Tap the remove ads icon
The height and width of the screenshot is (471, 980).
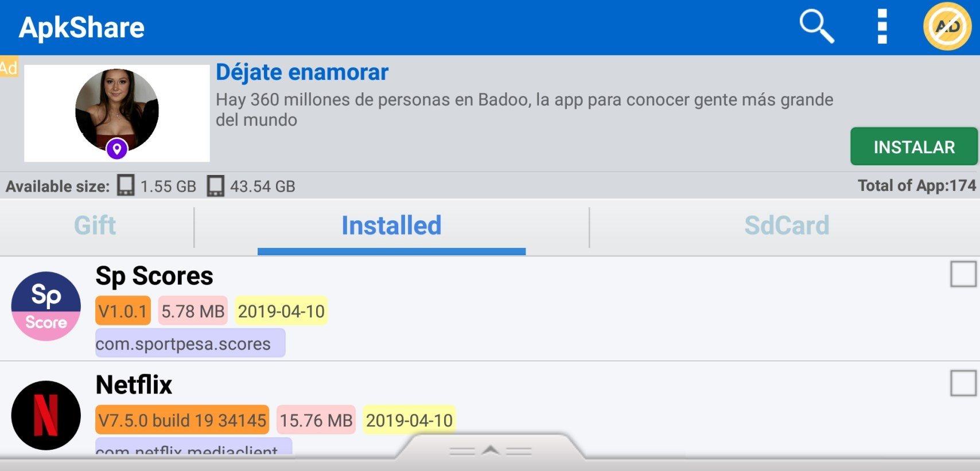947,26
